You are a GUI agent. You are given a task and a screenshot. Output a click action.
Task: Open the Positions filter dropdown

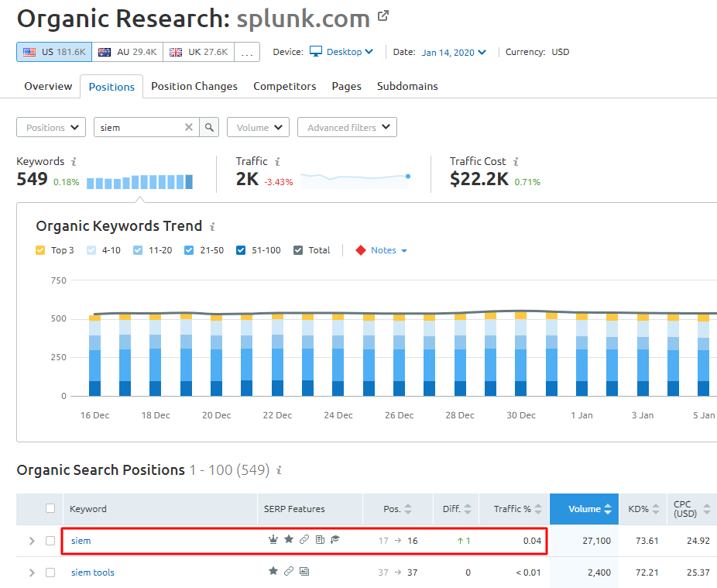(51, 127)
